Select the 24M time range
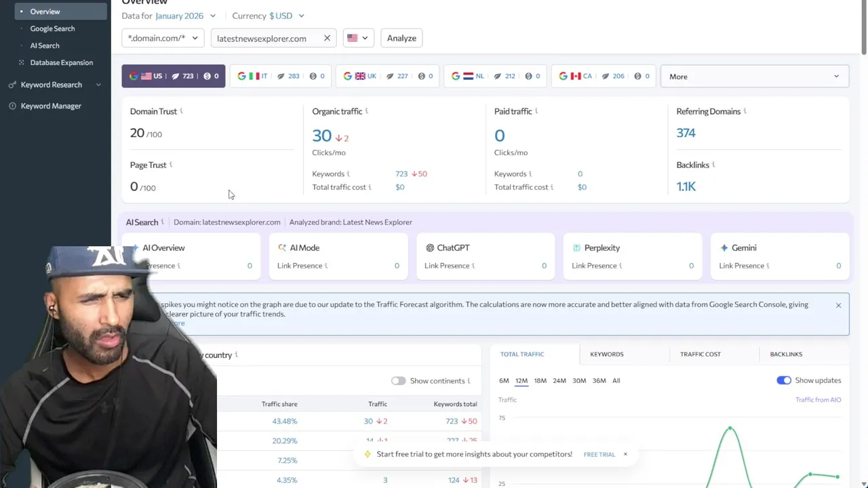The image size is (868, 488). click(559, 380)
